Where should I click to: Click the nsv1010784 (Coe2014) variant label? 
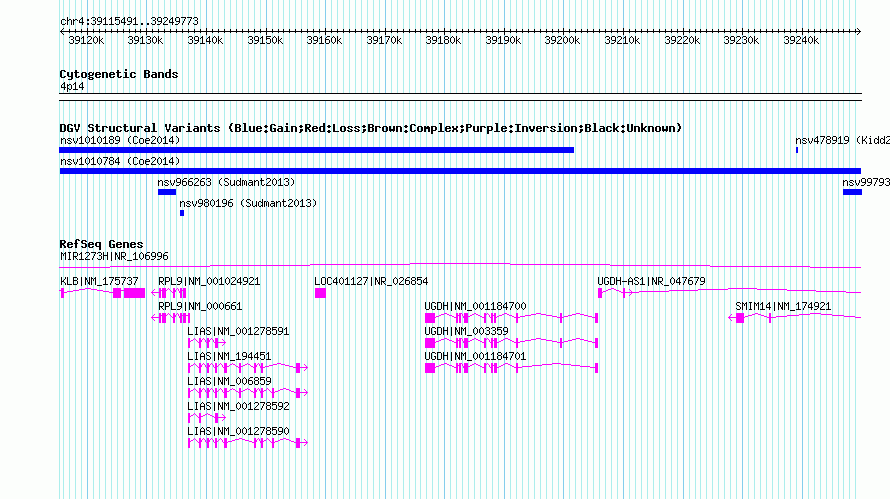(120, 161)
